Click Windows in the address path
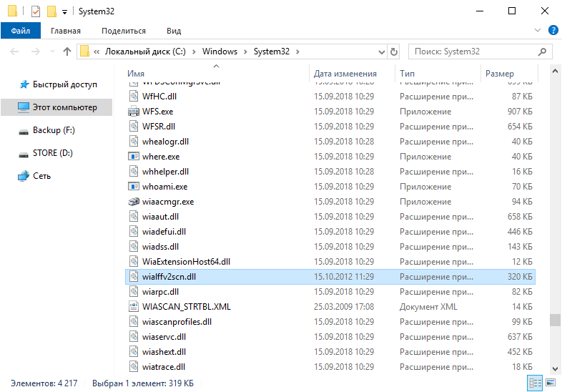The height and width of the screenshot is (392, 562). point(220,52)
